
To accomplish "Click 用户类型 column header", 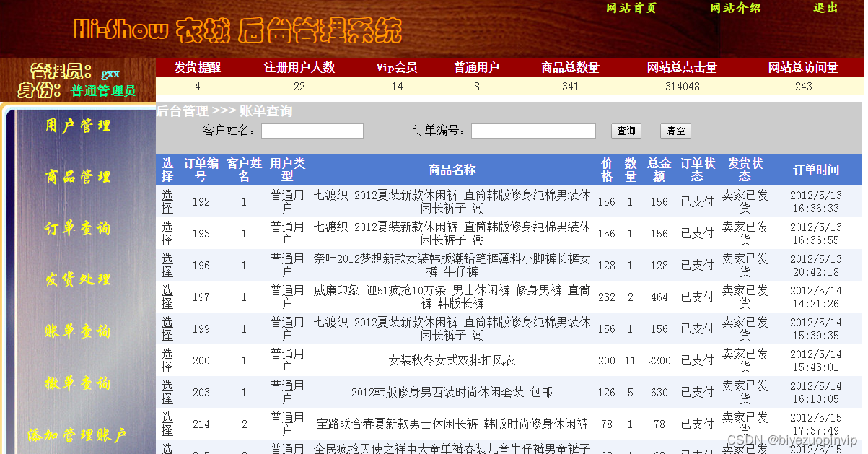I will coord(287,170).
